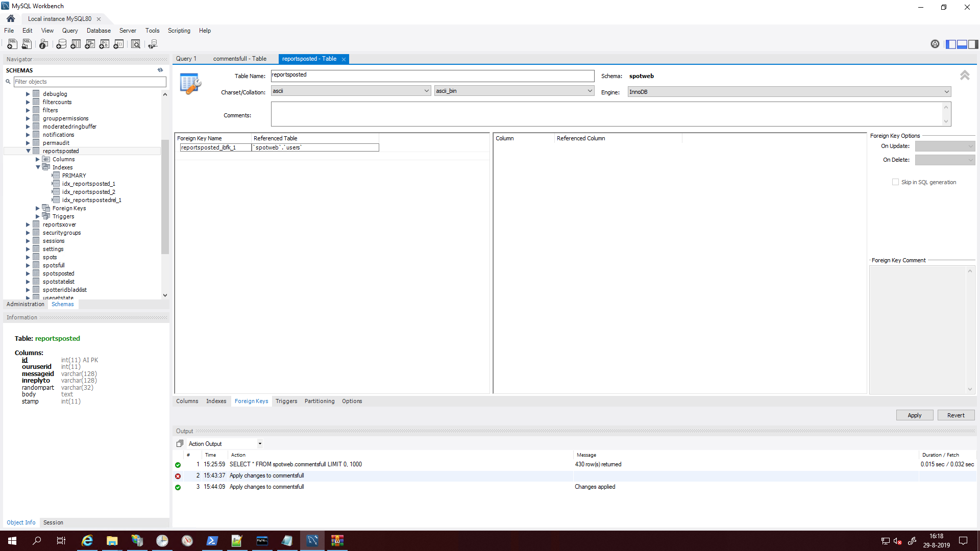Open the Database menu
The height and width of the screenshot is (551, 980).
pyautogui.click(x=98, y=31)
